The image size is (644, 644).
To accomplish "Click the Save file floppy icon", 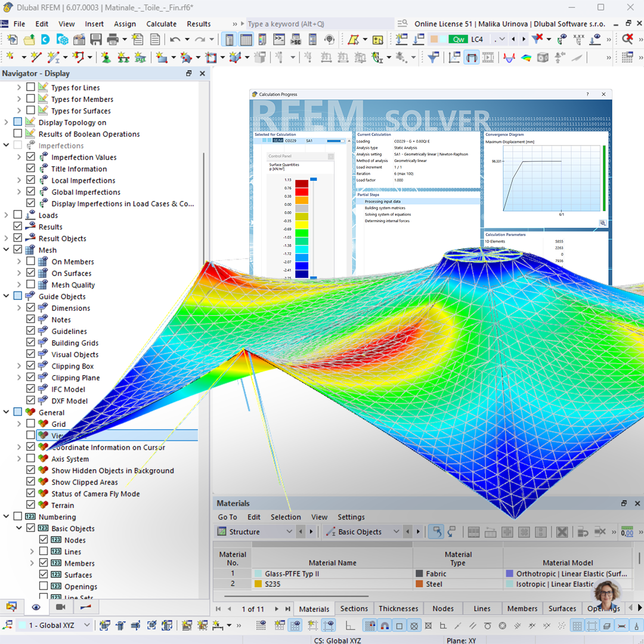I will coord(95,40).
